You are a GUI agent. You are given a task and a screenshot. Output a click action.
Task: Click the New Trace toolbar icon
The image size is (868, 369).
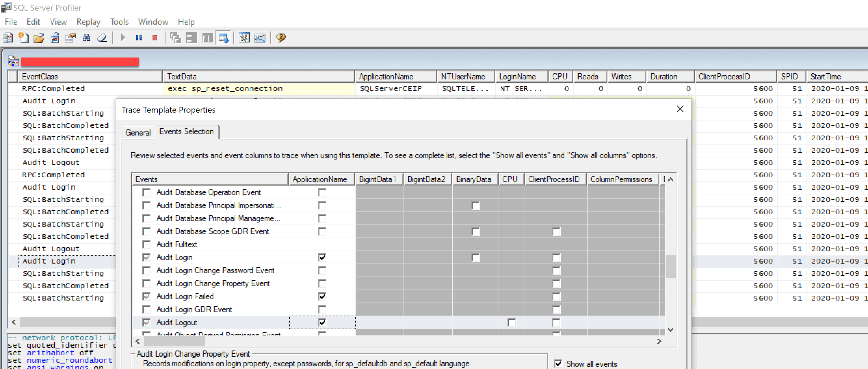(x=8, y=38)
